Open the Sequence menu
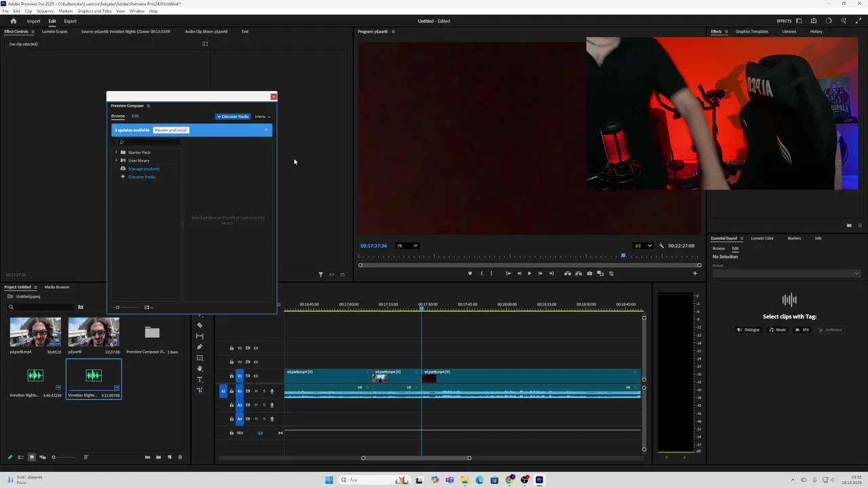This screenshot has width=868, height=488. point(45,12)
